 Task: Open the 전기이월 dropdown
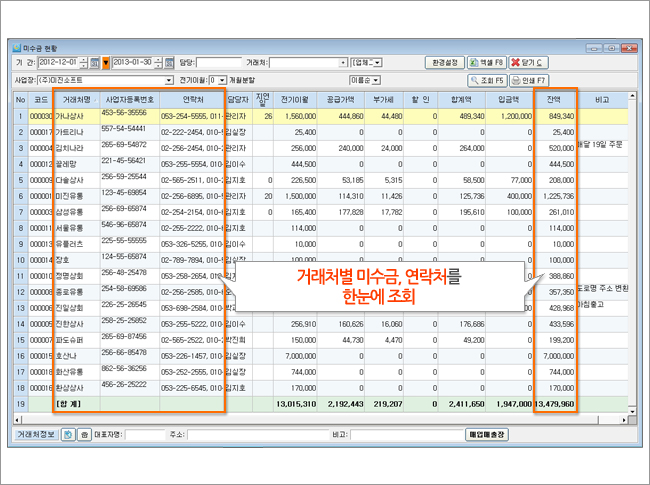coord(222,79)
